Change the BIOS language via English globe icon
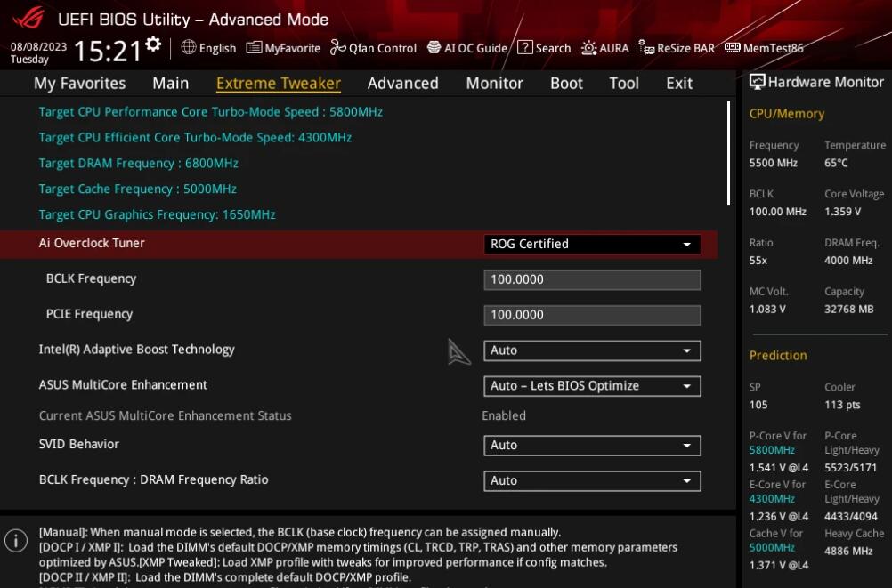892x588 pixels. pos(208,48)
